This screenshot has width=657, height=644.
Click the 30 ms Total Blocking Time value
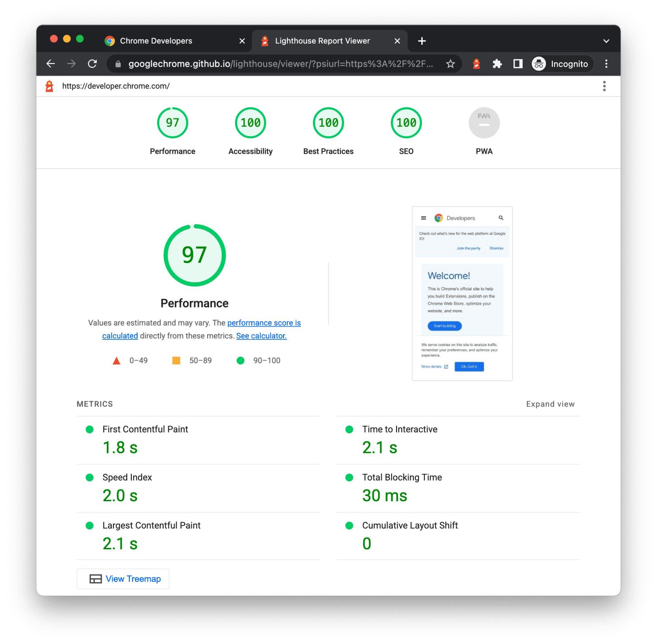(x=385, y=496)
